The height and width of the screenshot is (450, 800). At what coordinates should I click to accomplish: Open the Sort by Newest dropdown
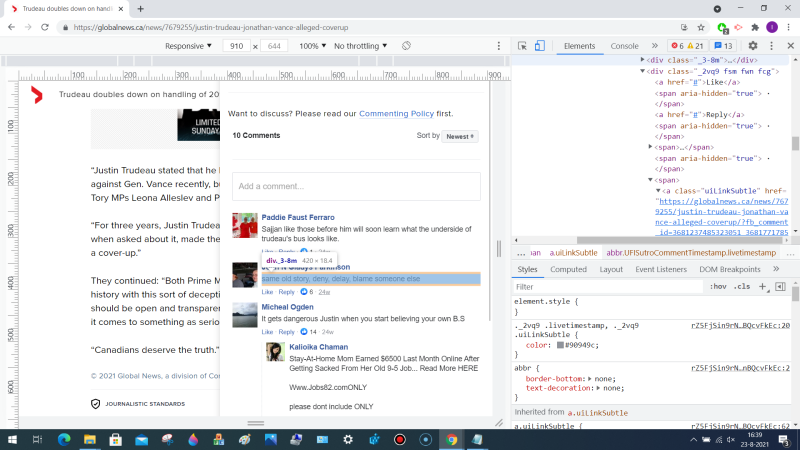point(460,136)
